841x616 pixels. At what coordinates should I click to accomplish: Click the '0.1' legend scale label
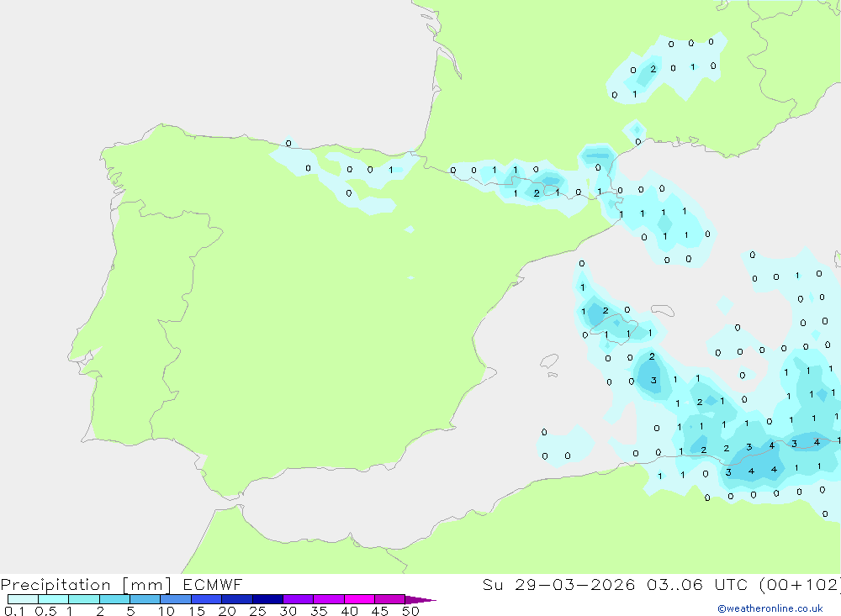point(14,611)
